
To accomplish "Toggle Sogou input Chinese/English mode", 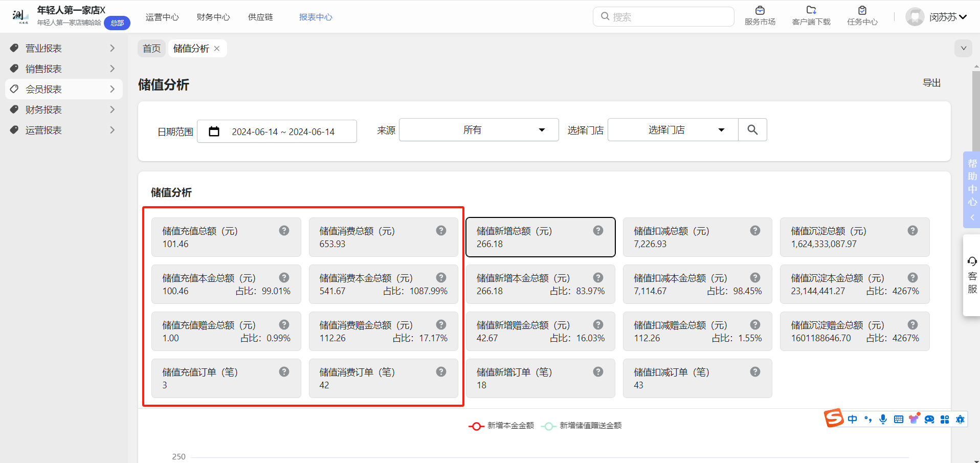I will tap(852, 420).
